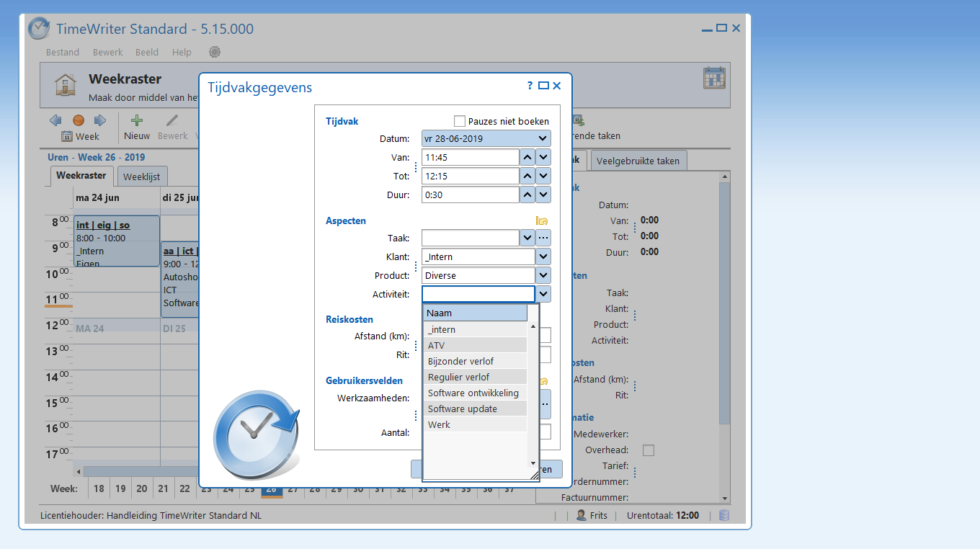Viewport: 980px width, 549px height.
Task: Click the green plus Nieuw button
Action: pyautogui.click(x=137, y=128)
